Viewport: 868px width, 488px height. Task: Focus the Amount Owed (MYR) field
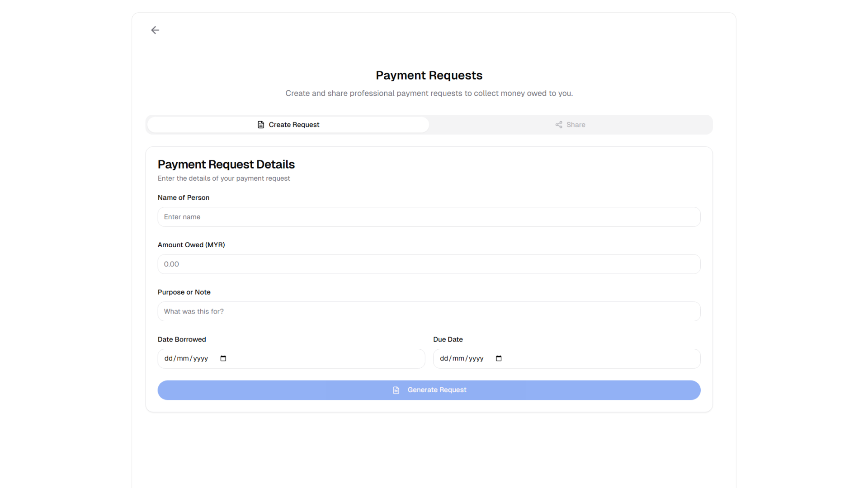(429, 264)
